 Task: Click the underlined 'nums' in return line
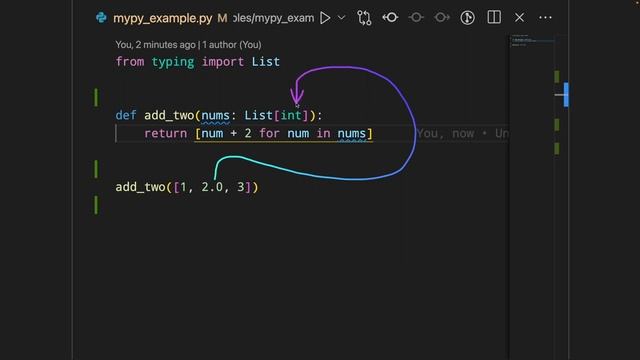(351, 133)
